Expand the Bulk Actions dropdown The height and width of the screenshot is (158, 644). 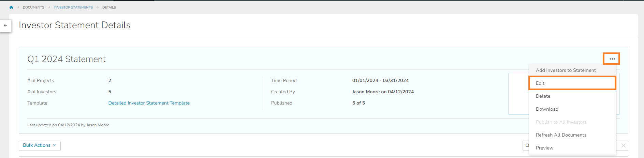pyautogui.click(x=40, y=145)
